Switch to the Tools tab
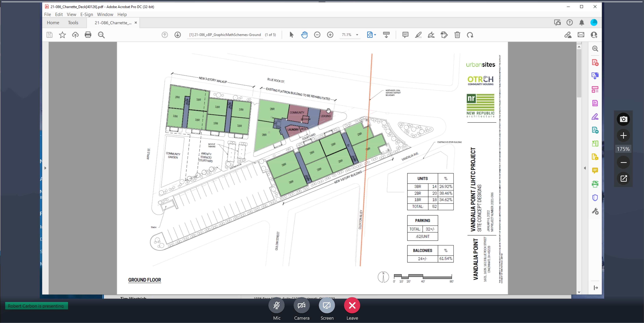Viewport: 644px width, 323px height. point(73,22)
